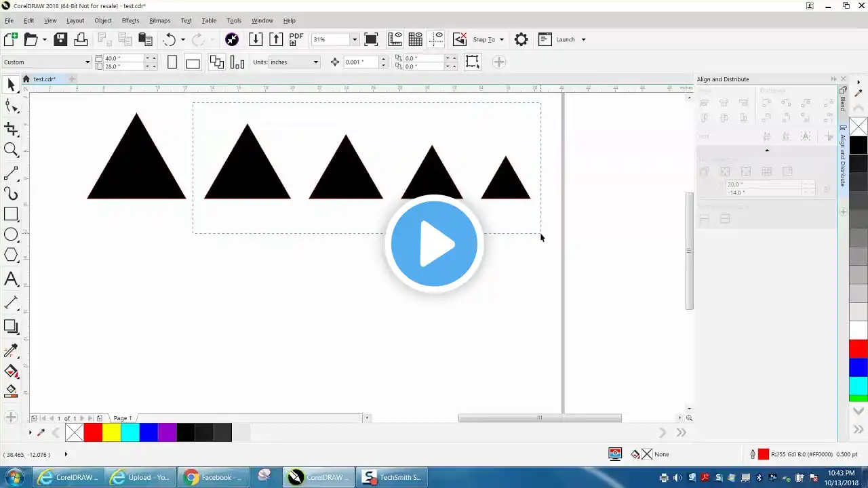The height and width of the screenshot is (488, 868).
Task: Paste from the clipboard
Action: 145,39
